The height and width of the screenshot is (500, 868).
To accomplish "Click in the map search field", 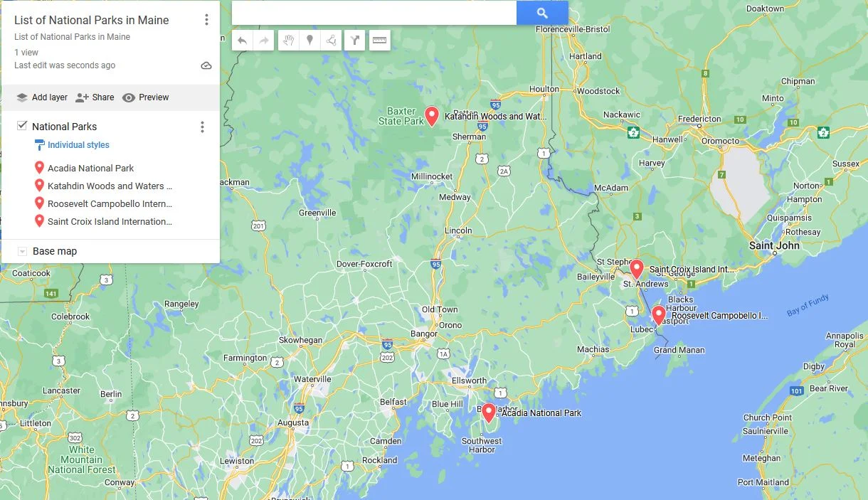I will point(374,13).
